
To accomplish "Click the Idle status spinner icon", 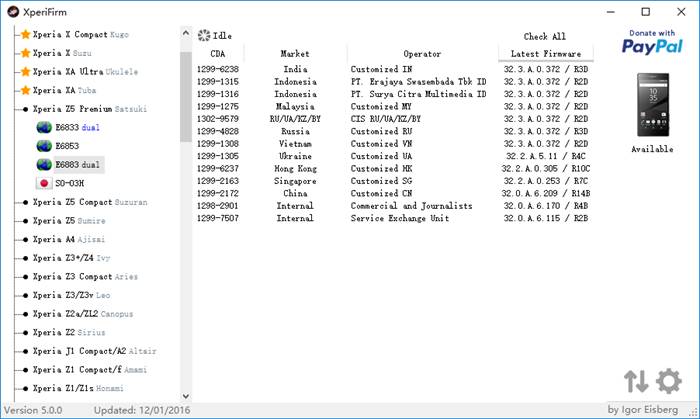I will pos(204,36).
